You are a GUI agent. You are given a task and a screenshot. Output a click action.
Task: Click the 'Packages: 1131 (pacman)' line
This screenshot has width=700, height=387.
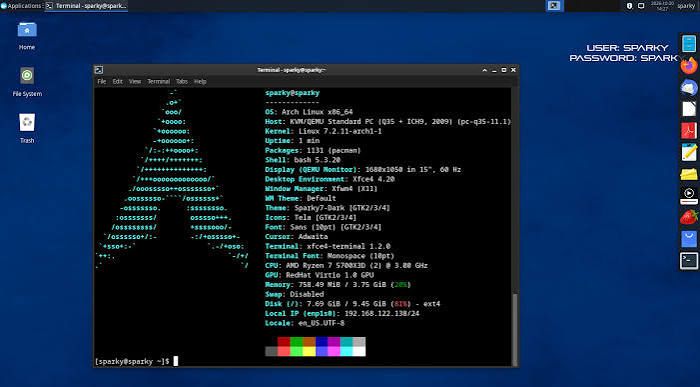tap(313, 150)
